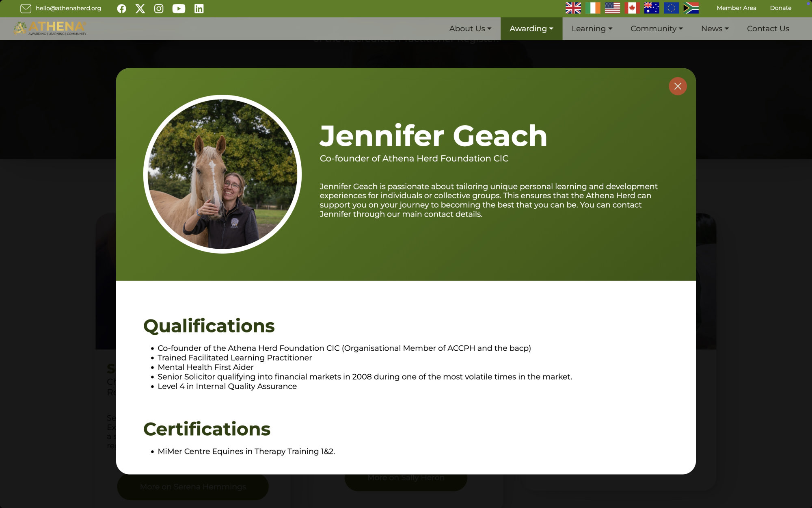Open the X (Twitter) profile icon
The width and height of the screenshot is (812, 508).
(140, 9)
